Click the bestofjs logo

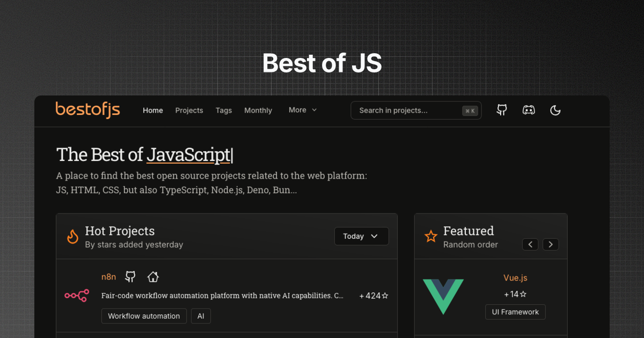[88, 109]
